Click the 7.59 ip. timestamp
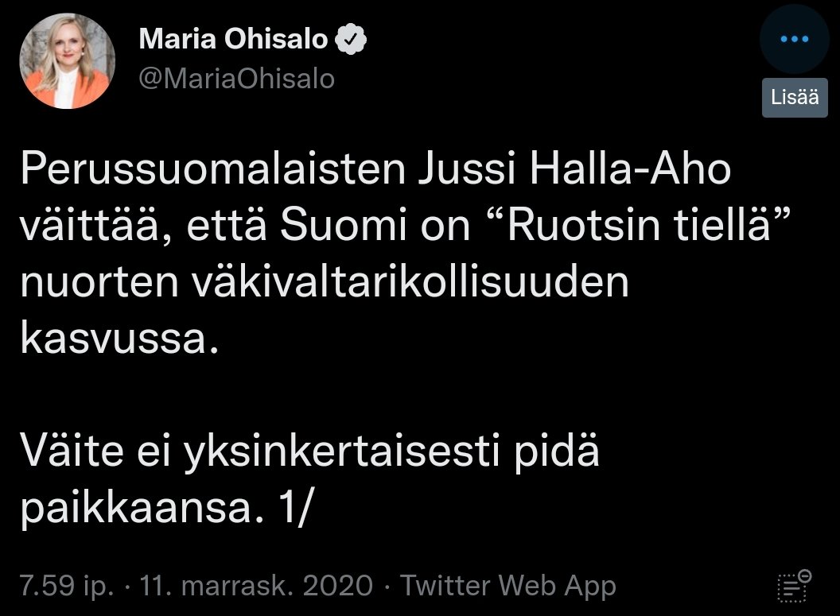 67,586
